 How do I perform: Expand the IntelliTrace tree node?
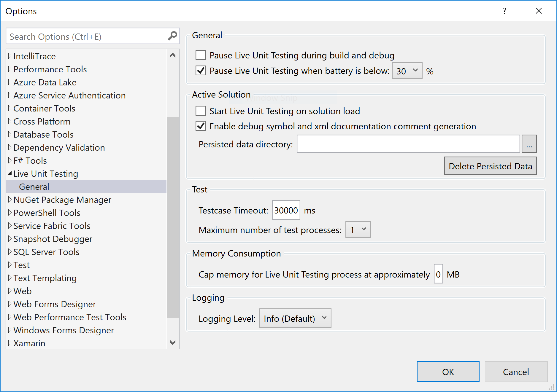point(10,56)
